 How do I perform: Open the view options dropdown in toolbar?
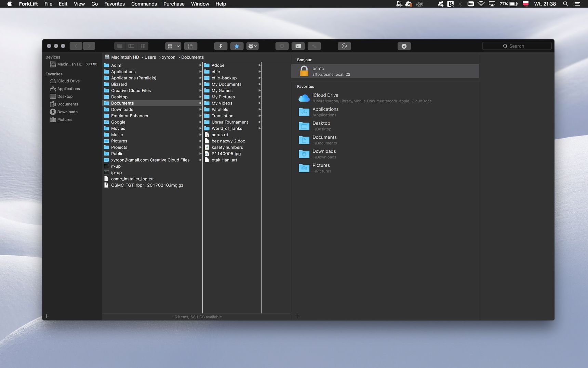click(173, 46)
